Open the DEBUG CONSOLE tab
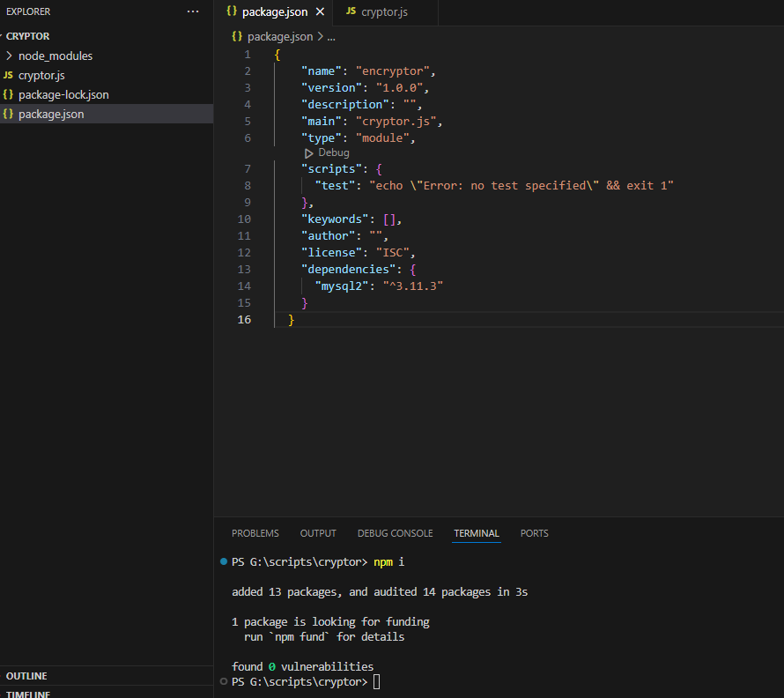Viewport: 784px width, 698px height. click(395, 533)
